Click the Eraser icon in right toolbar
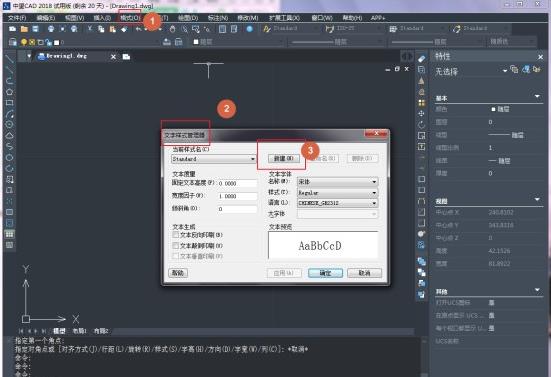Screen dimensions: 551x377 [422, 58]
